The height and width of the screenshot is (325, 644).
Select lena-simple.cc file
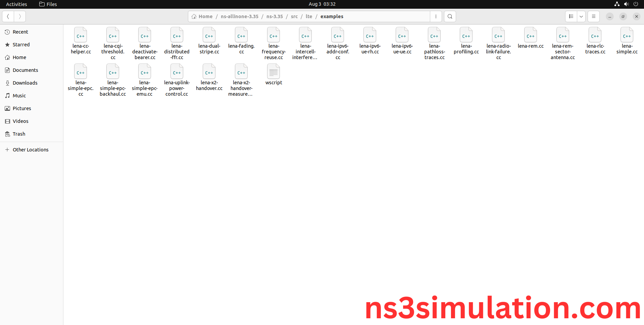pyautogui.click(x=627, y=41)
